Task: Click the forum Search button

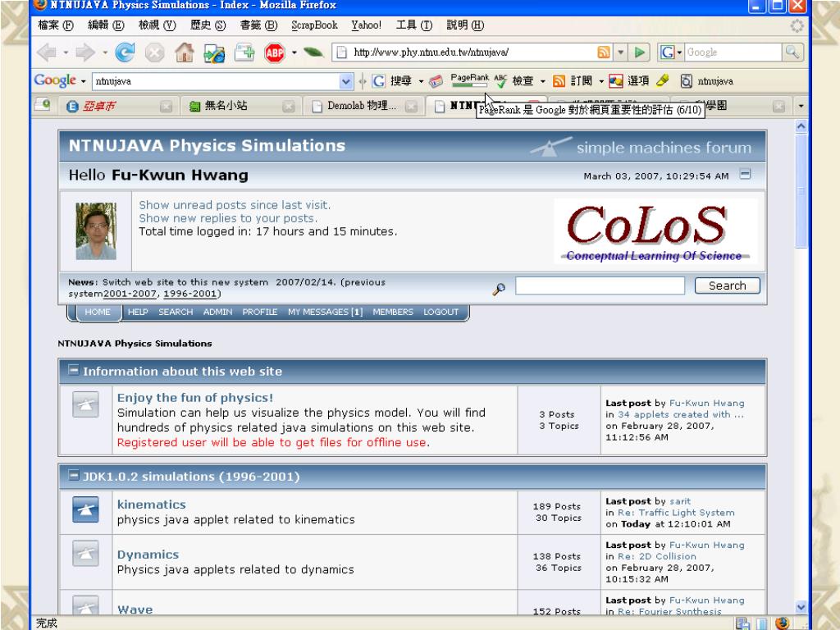Action: [x=728, y=285]
